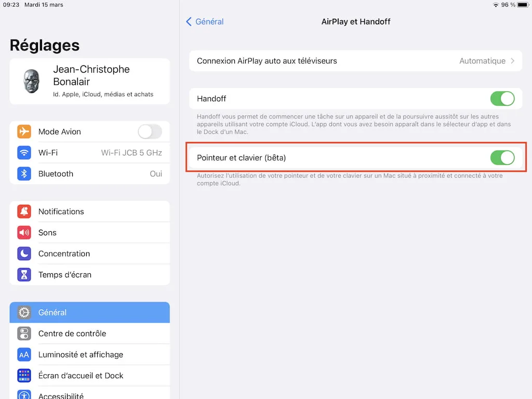The width and height of the screenshot is (532, 399).
Task: Click the Centre de contrôle icon
Action: [x=24, y=334]
